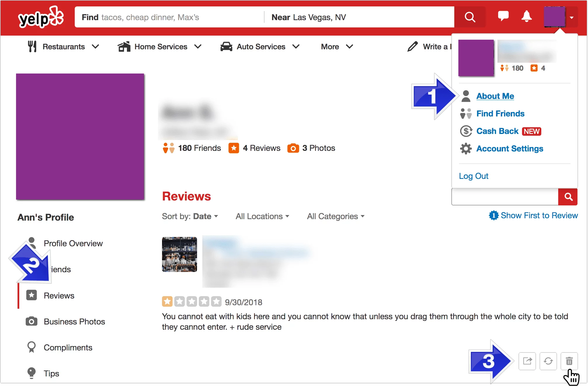Open Compliments in sidebar

(68, 348)
